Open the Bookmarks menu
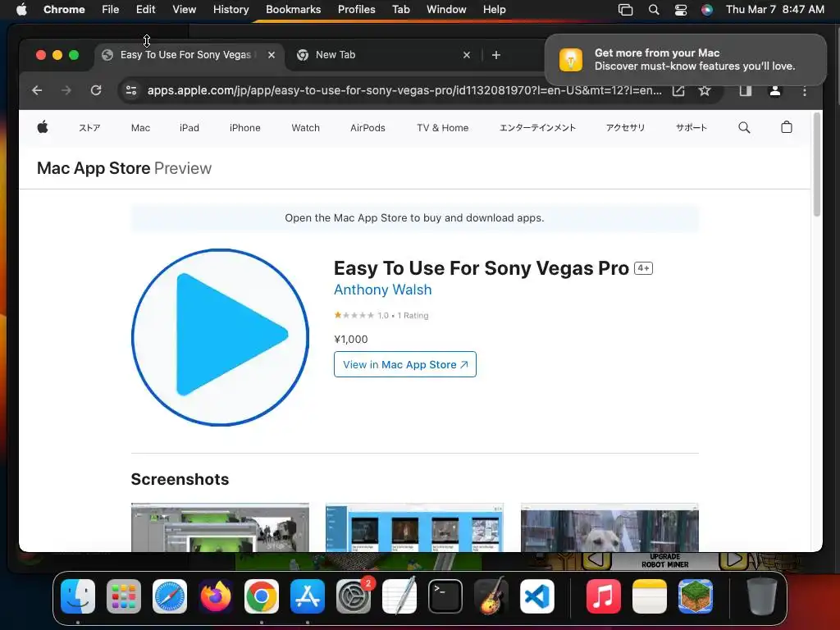Image resolution: width=840 pixels, height=630 pixels. 293,9
